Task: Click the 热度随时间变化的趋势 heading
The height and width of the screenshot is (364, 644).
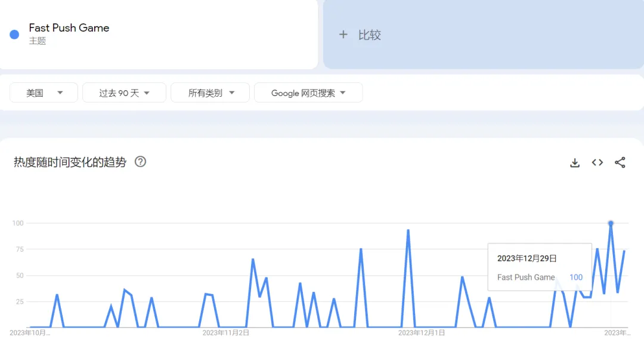Action: click(x=70, y=162)
